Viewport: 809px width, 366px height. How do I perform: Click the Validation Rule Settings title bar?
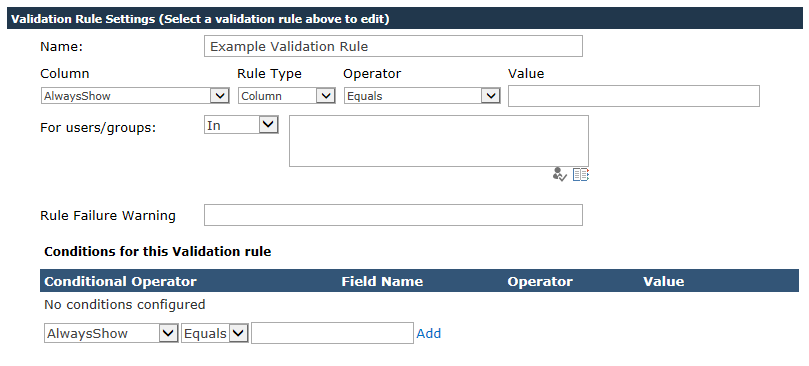click(404, 19)
